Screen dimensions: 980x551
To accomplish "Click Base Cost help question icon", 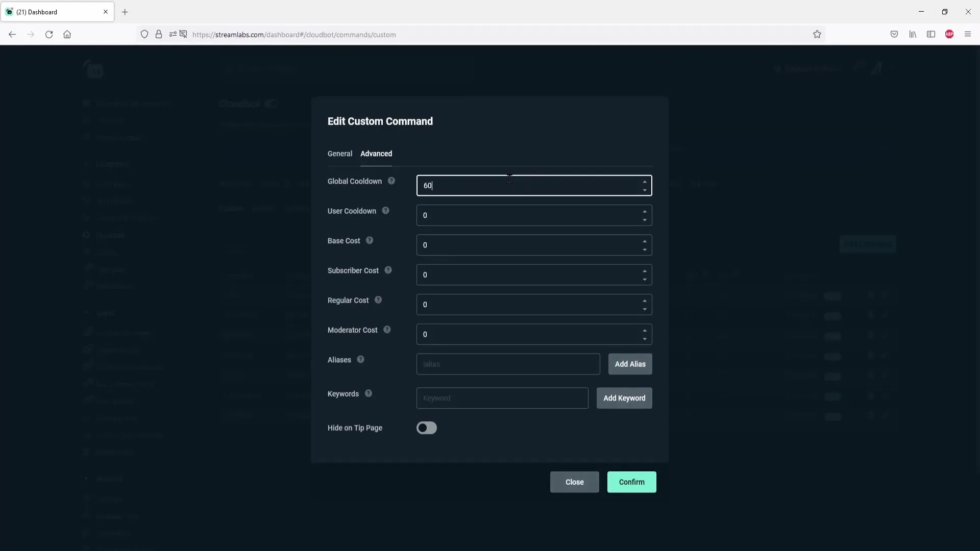I will coord(370,240).
